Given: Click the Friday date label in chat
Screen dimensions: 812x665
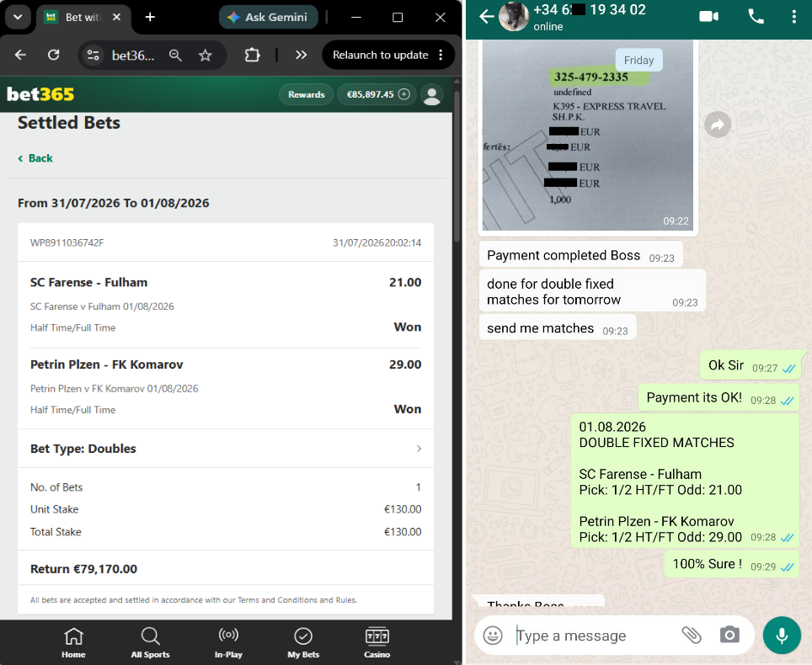Looking at the screenshot, I should 639,60.
